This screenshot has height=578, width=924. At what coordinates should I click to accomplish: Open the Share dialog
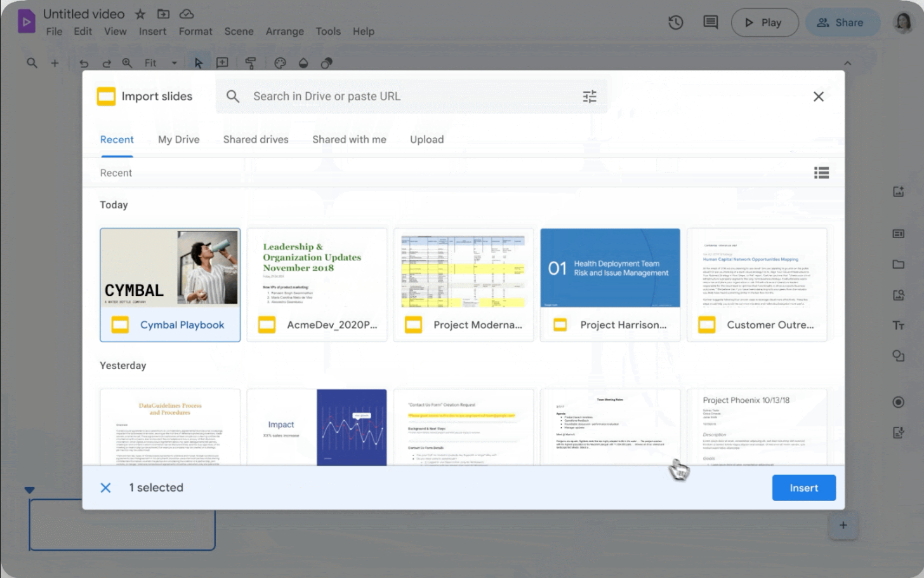click(842, 22)
